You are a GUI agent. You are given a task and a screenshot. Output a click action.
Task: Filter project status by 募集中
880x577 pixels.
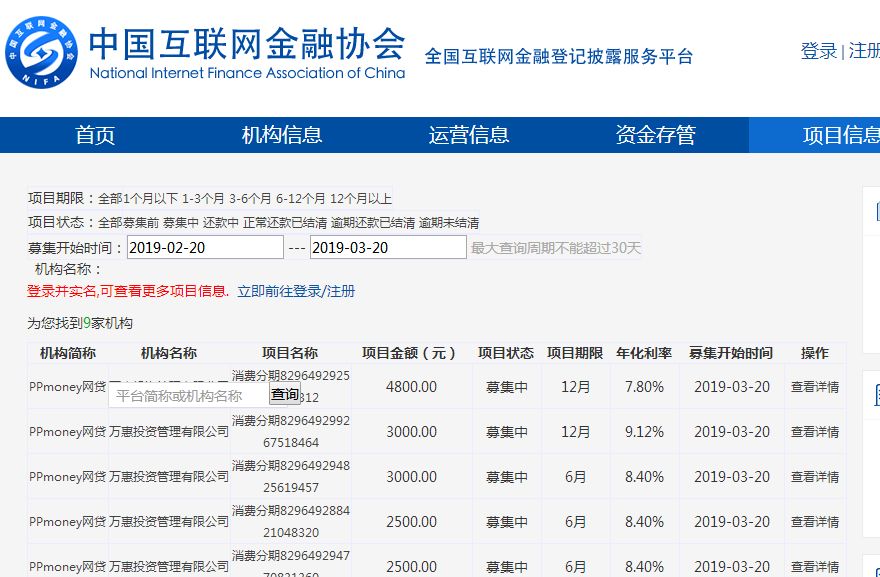pyautogui.click(x=181, y=223)
